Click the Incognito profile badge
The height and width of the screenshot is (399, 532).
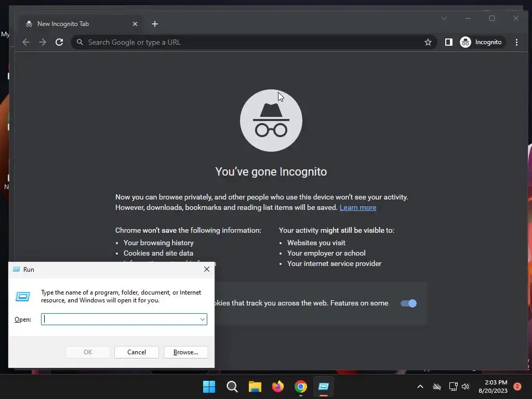482,42
